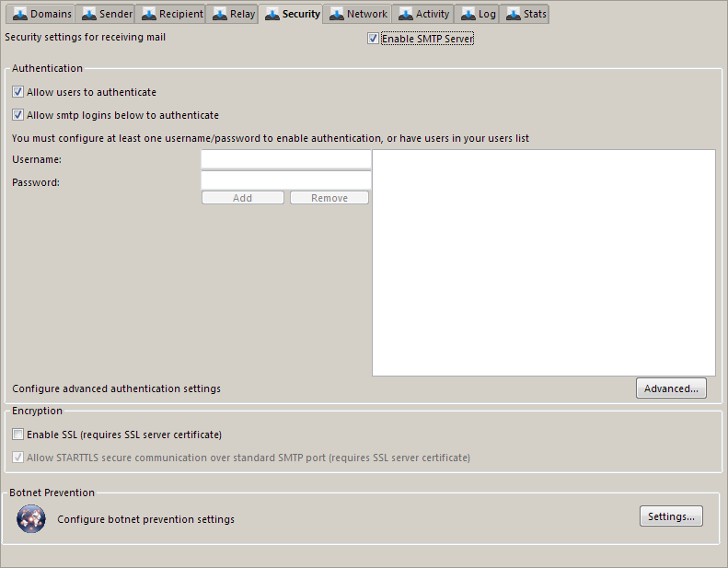Viewport: 728px width, 568px height.
Task: Select the Security tab
Action: click(293, 14)
